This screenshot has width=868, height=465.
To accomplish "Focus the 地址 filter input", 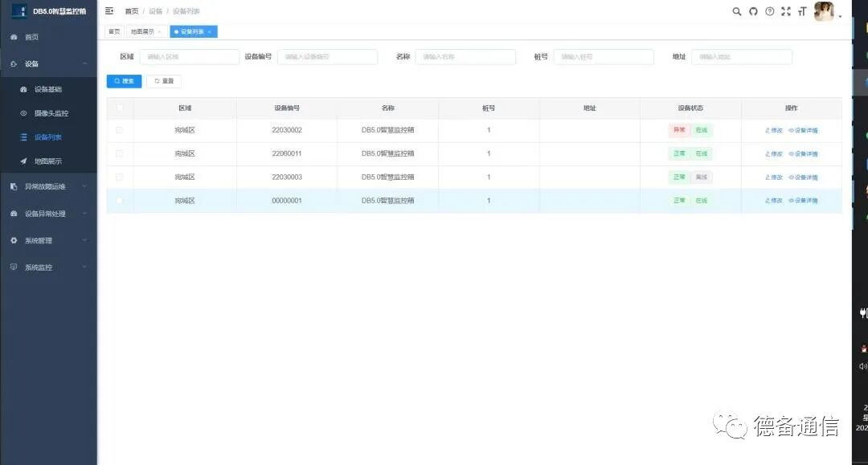I will tap(742, 57).
